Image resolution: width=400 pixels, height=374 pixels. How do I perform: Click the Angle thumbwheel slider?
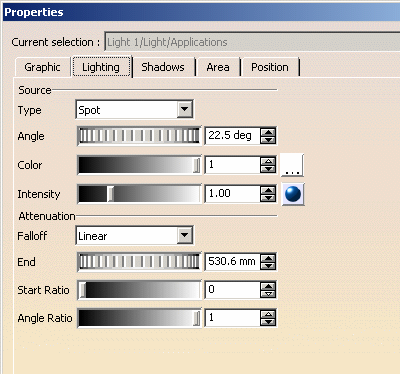pyautogui.click(x=139, y=136)
